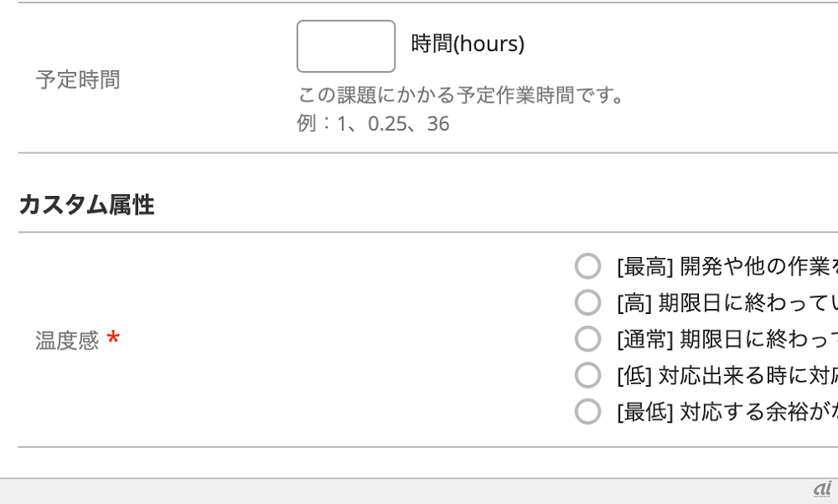This screenshot has width=838, height=504.
Task: Click the [低] 対応出来る時 option text
Action: (x=726, y=375)
